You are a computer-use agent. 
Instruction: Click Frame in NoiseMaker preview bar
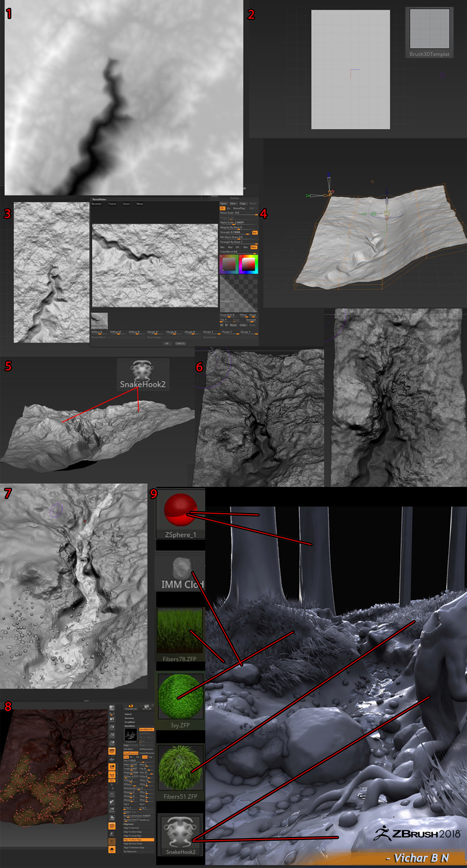(112, 204)
